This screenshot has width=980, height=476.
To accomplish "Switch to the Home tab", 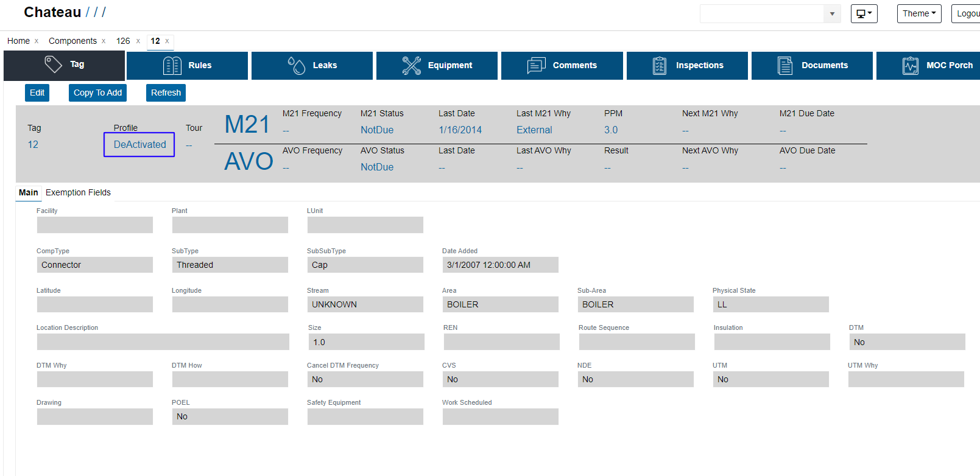I will [x=18, y=41].
